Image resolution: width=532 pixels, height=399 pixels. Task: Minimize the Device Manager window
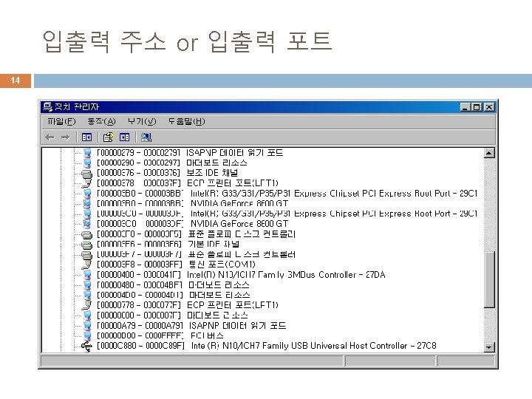click(x=465, y=107)
